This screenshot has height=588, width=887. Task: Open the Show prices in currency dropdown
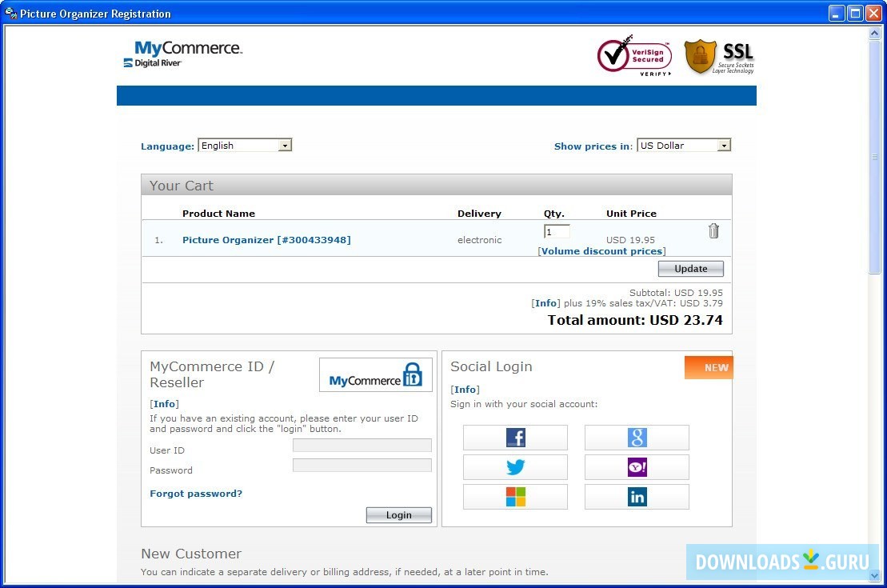point(684,146)
